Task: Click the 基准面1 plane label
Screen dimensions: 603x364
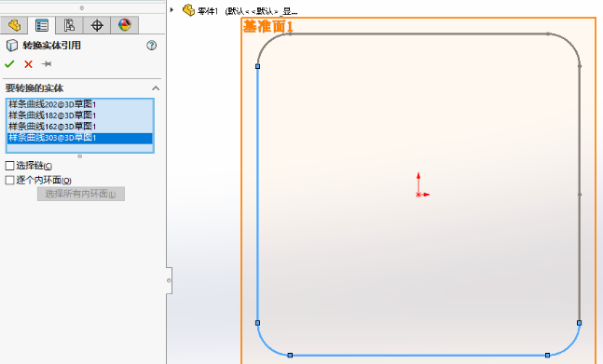Action: coord(268,27)
